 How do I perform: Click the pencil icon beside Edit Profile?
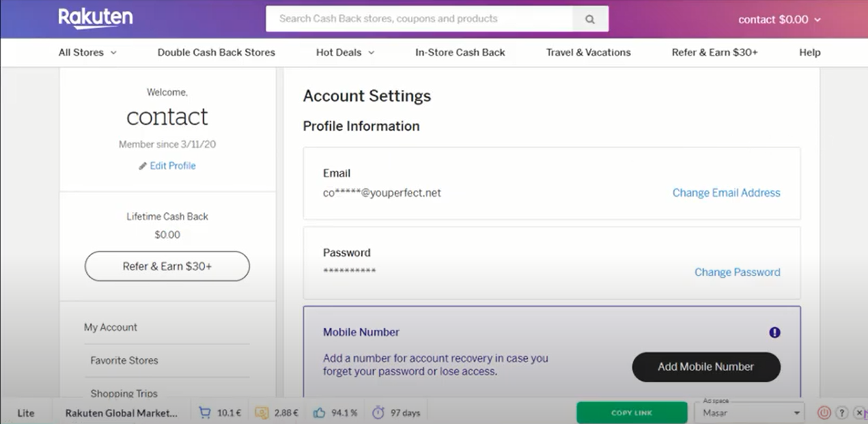143,166
